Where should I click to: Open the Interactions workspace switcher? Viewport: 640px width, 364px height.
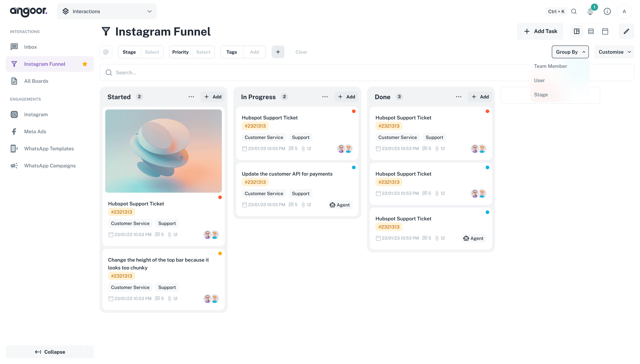pos(107,11)
